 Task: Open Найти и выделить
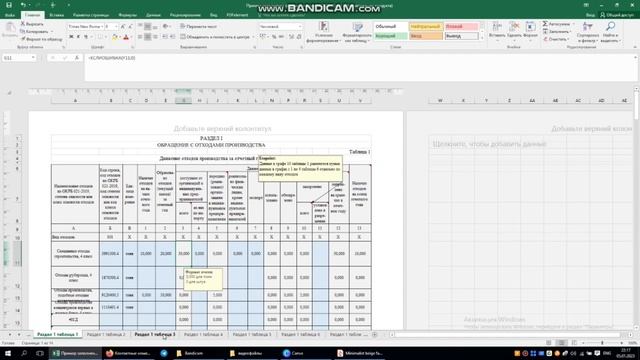610,32
